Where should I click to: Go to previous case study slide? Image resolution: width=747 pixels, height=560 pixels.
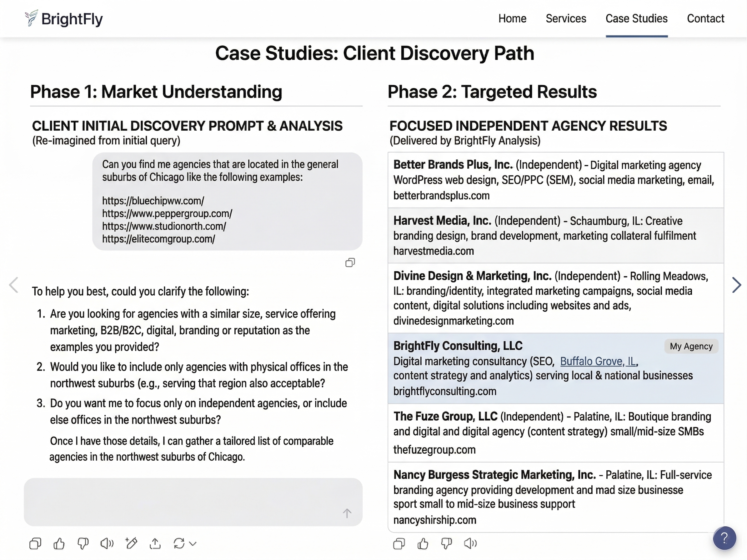pos(13,285)
